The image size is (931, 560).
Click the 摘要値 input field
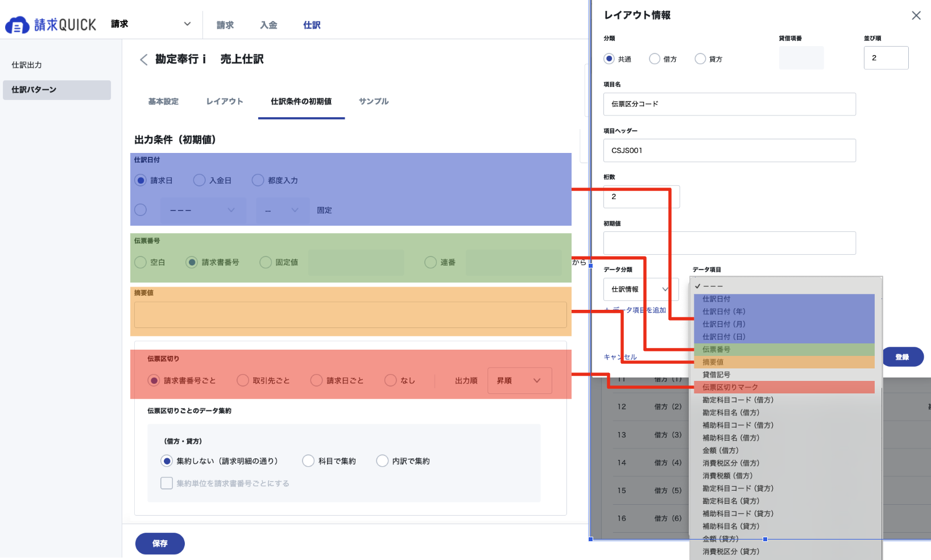click(x=350, y=314)
